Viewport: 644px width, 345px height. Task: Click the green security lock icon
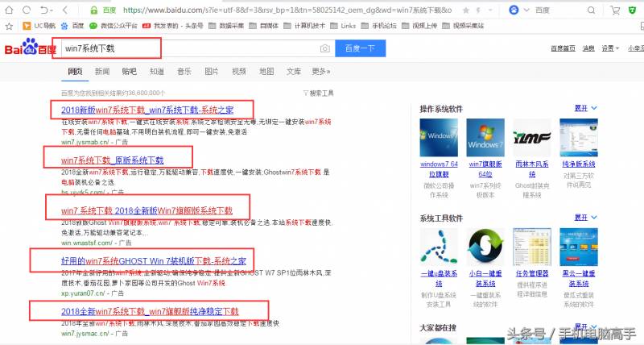point(94,10)
